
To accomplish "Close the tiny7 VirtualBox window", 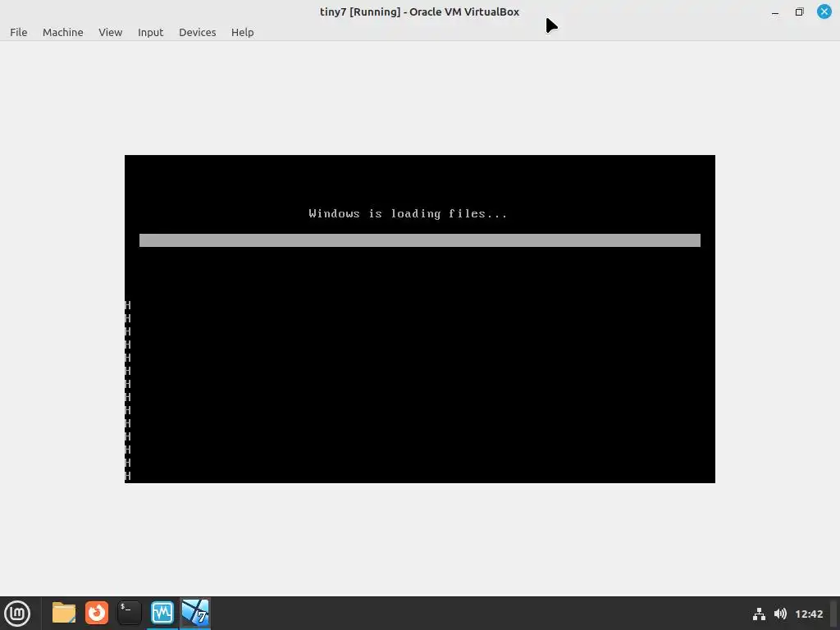I will (824, 11).
